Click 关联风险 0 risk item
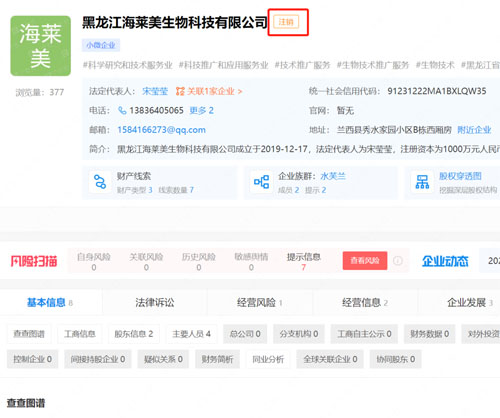 point(146,262)
